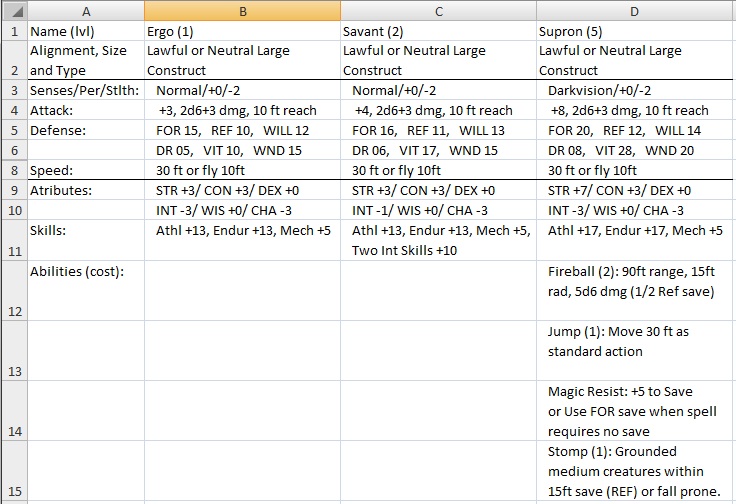Viewport: 736px width, 504px height.
Task: Select column A header
Action: pyautogui.click(x=85, y=10)
